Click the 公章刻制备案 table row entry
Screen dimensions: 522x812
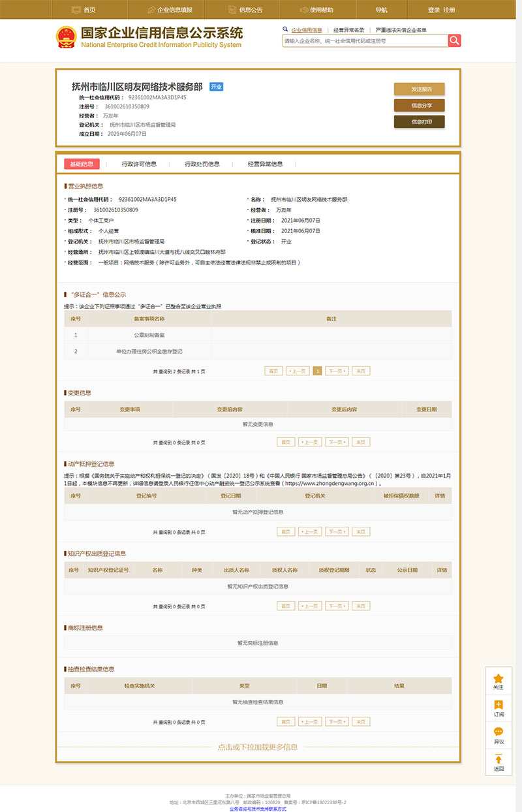pyautogui.click(x=149, y=335)
